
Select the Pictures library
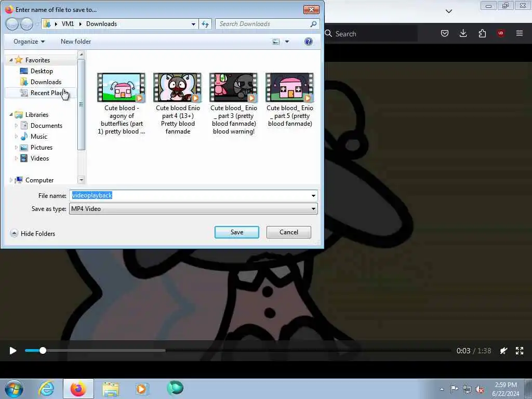(42, 147)
